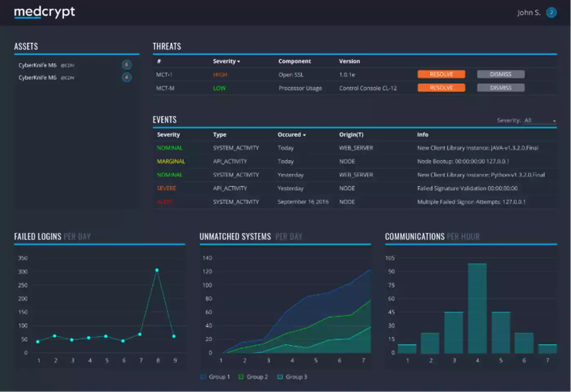Click the events Type column header
This screenshot has width=571, height=392.
tap(219, 134)
